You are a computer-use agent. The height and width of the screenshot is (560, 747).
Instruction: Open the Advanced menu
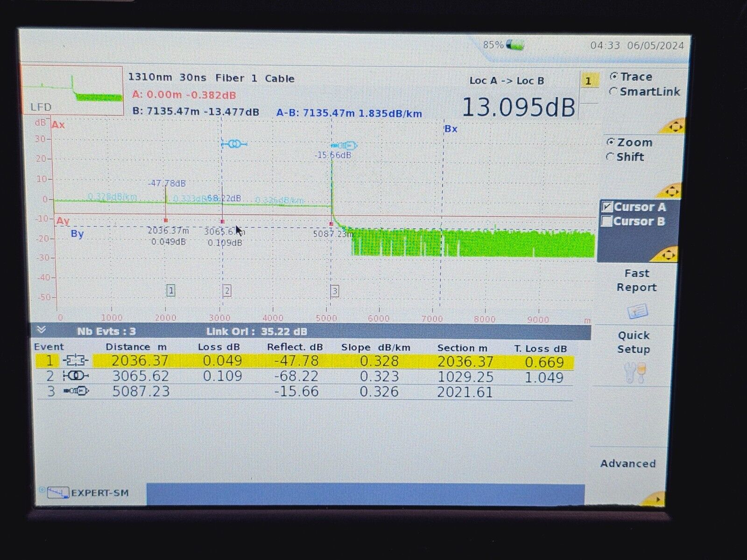[x=628, y=463]
